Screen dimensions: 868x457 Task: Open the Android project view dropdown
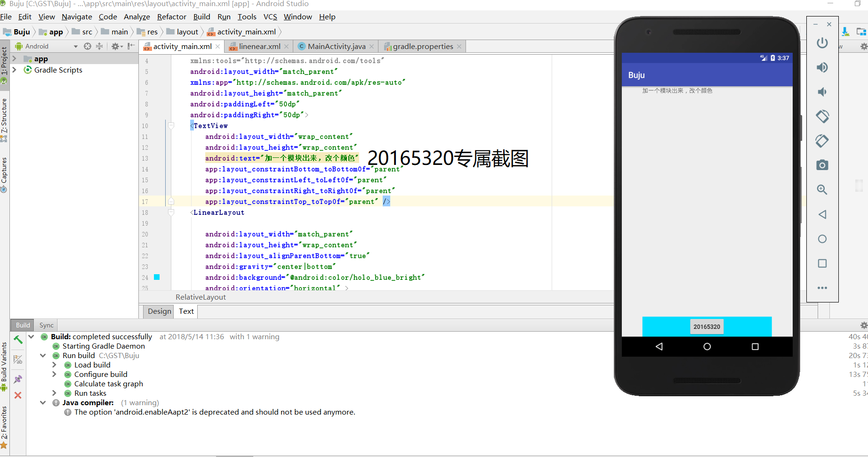tap(76, 46)
